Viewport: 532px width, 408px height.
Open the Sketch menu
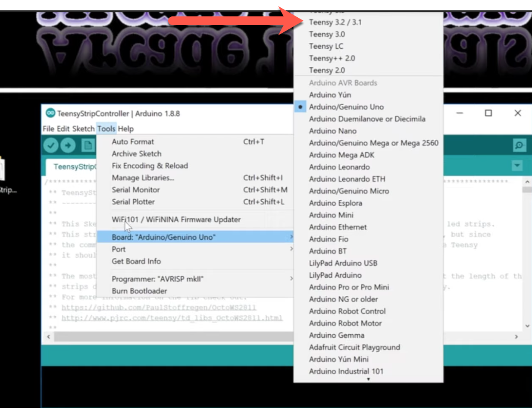tap(83, 129)
